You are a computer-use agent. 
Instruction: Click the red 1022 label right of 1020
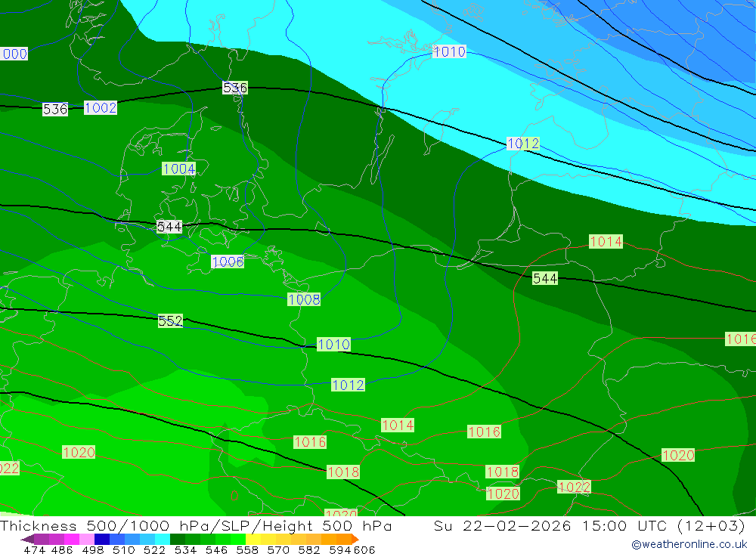click(x=574, y=487)
